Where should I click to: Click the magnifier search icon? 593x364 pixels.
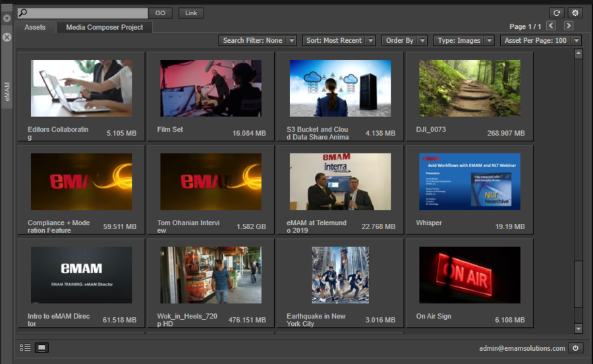pyautogui.click(x=23, y=13)
